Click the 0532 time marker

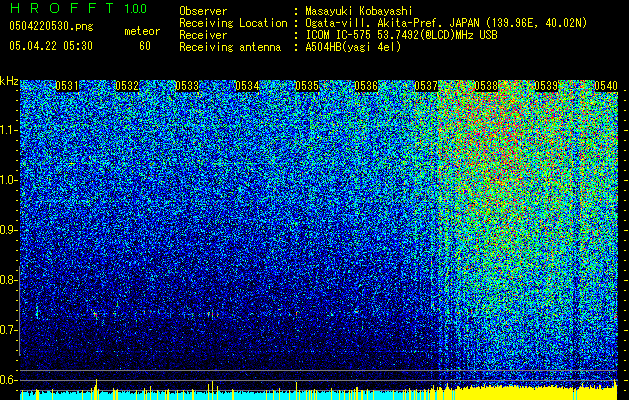tap(127, 86)
